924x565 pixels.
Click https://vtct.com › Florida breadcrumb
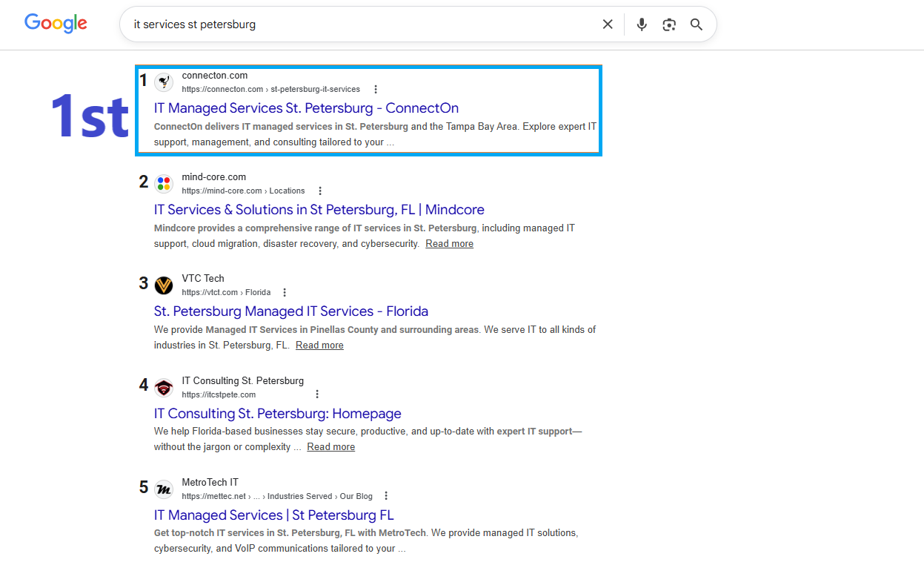(226, 292)
